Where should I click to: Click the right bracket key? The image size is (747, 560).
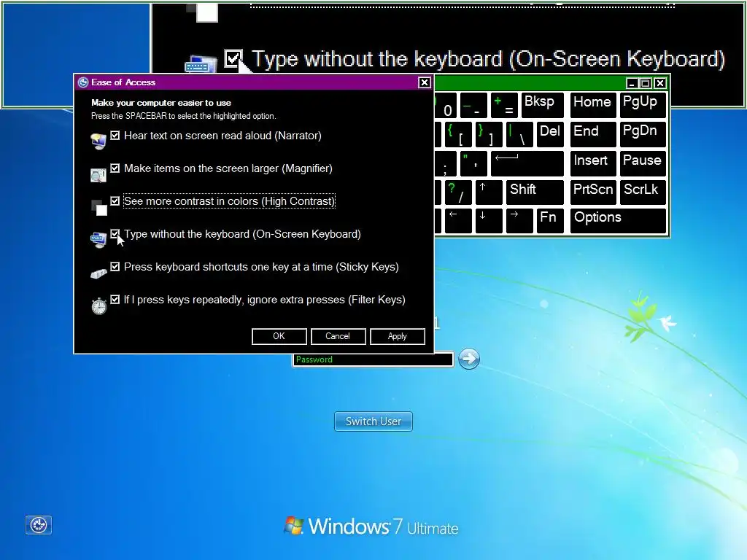click(489, 135)
